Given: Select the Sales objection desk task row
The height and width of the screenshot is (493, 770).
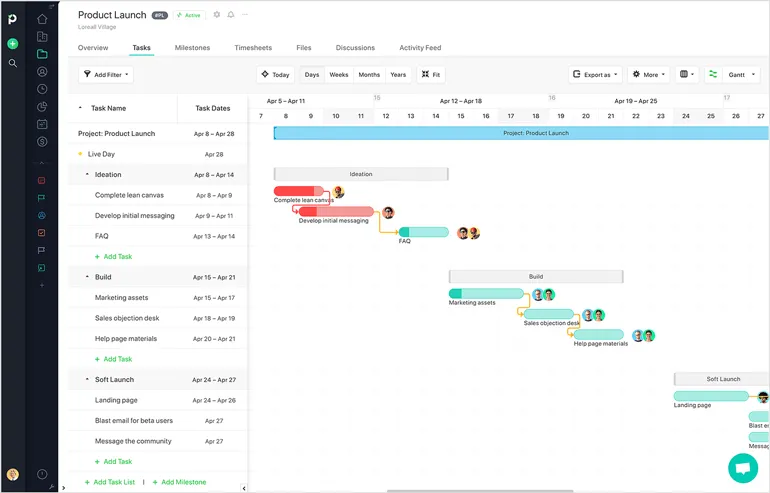Looking at the screenshot, I should [157, 318].
